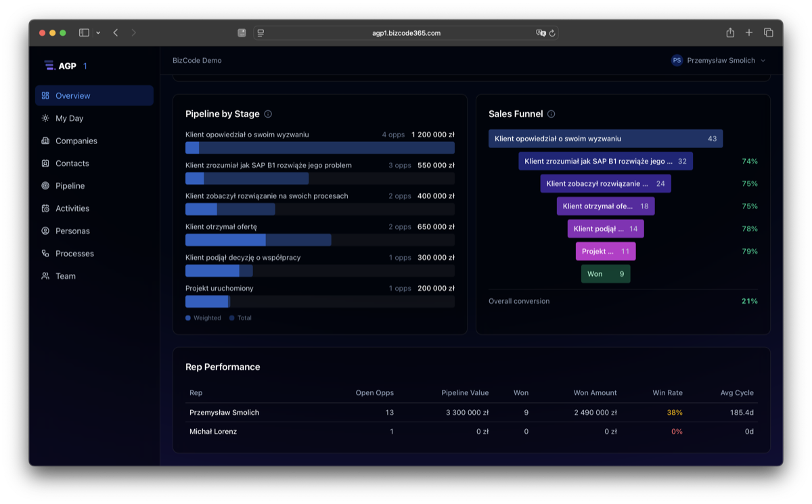The width and height of the screenshot is (812, 504).
Task: Select the Team people icon
Action: point(45,275)
